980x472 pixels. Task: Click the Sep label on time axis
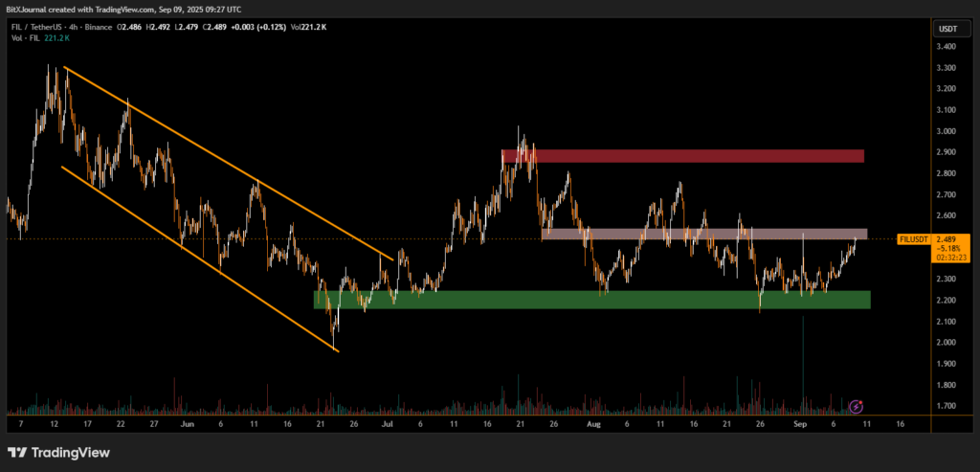(800, 422)
